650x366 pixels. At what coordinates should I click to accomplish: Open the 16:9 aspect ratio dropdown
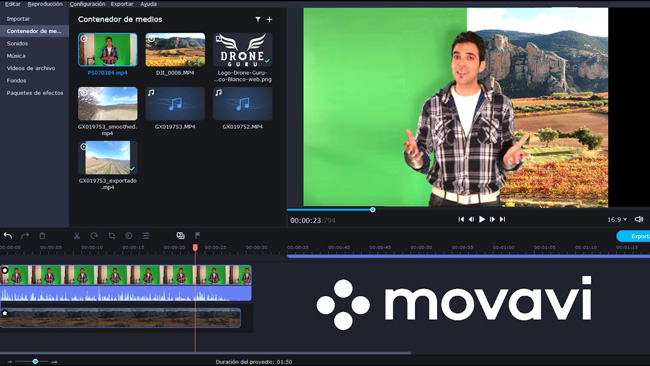click(617, 220)
